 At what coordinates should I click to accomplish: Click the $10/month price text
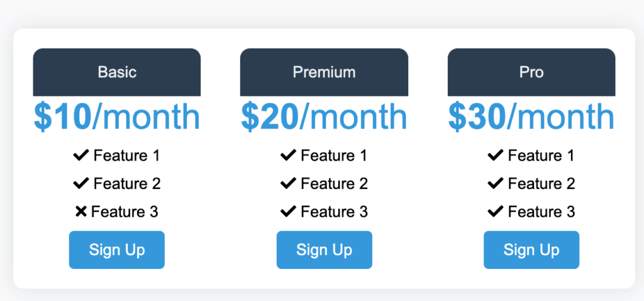click(x=117, y=116)
